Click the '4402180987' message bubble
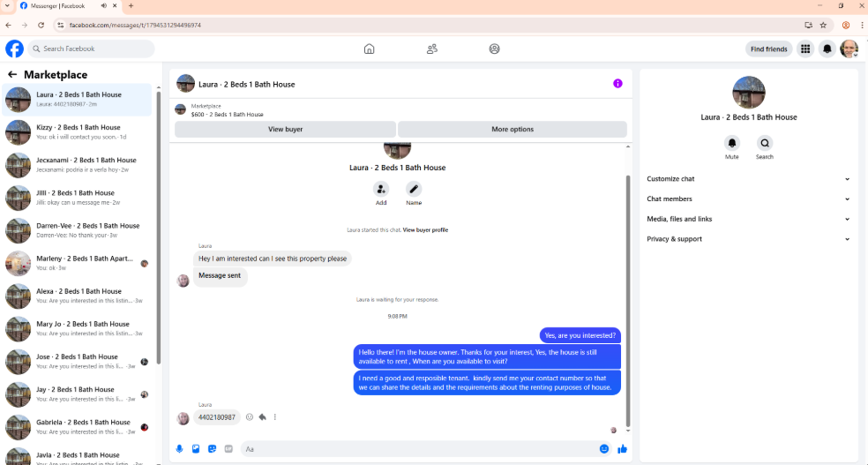 pos(216,417)
